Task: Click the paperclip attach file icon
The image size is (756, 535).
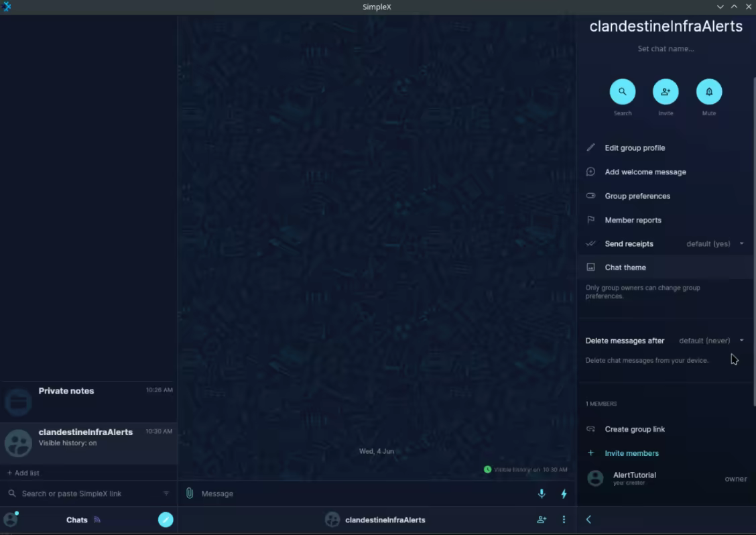Action: (x=190, y=493)
